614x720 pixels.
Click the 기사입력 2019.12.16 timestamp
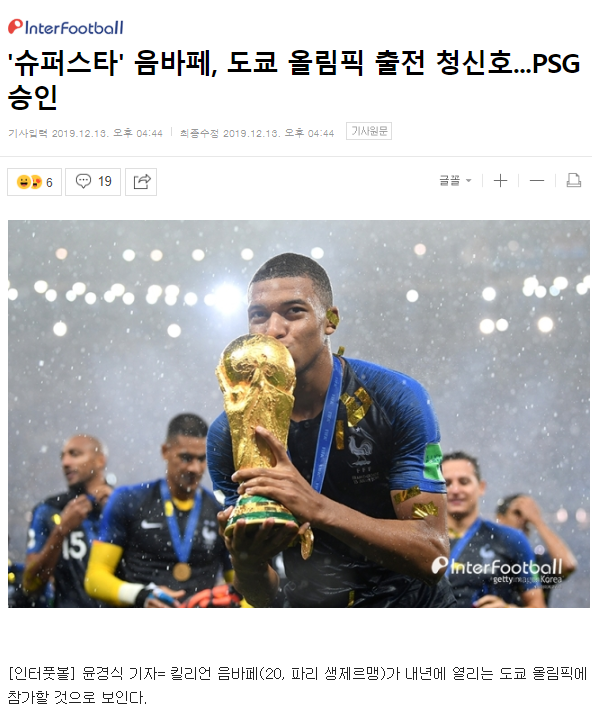coord(85,133)
